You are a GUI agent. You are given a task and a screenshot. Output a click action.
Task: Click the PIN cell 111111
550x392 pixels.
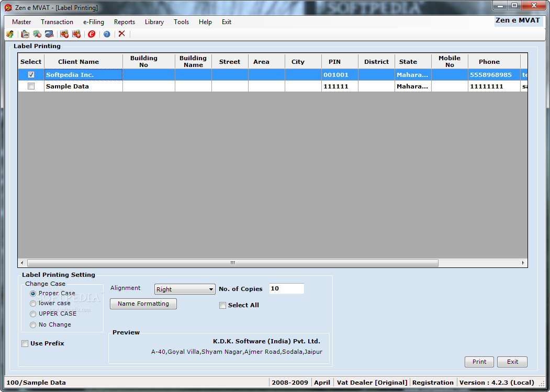tap(340, 86)
